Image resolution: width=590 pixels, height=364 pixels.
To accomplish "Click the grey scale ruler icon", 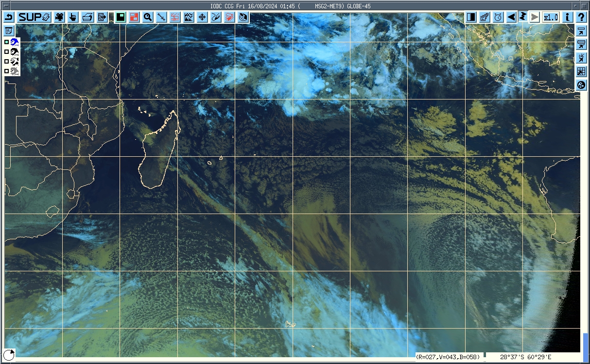I will point(471,17).
